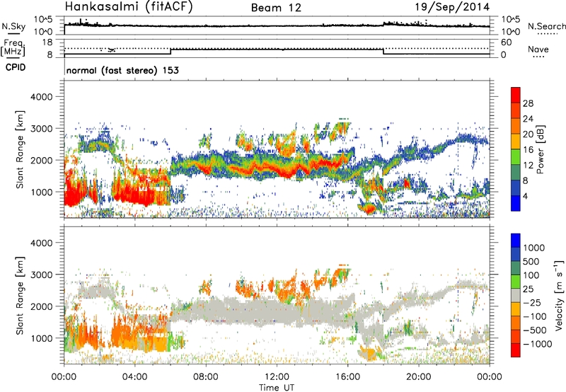The image size is (566, 392).
Task: Select the '08:00' time tick label
Action: tap(206, 377)
